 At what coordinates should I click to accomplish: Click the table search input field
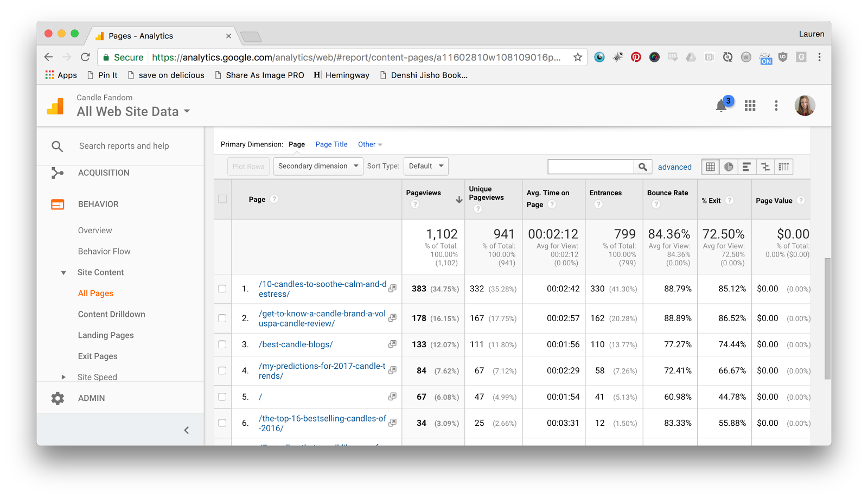tap(590, 167)
